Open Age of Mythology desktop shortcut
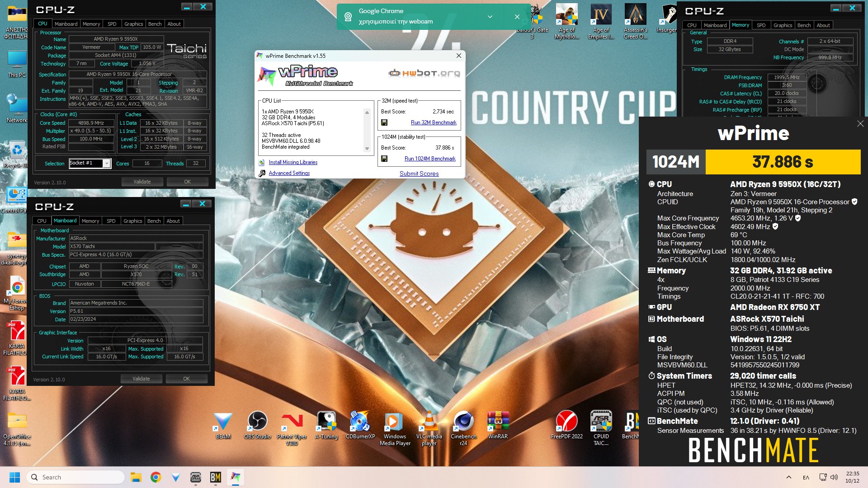Screen dimensions: 868x488 tap(566, 22)
